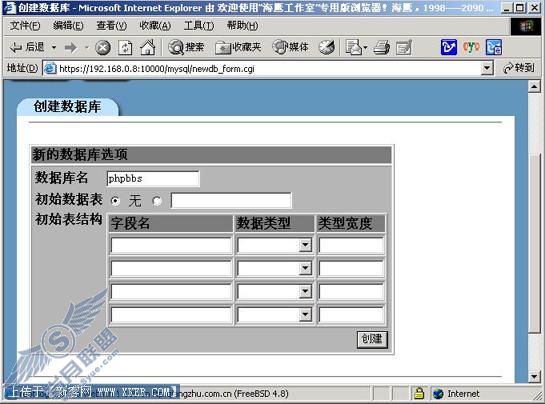Expand the first row data type dropdown

click(305, 245)
